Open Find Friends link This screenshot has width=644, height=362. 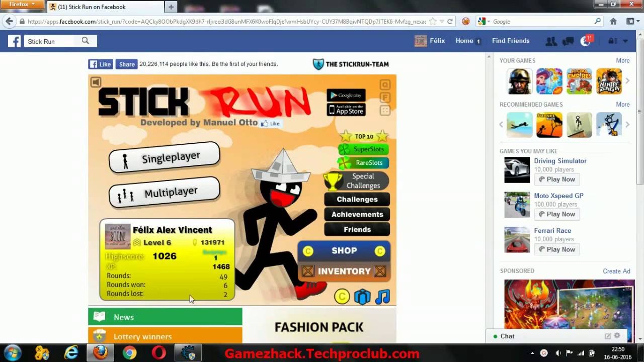coord(511,41)
